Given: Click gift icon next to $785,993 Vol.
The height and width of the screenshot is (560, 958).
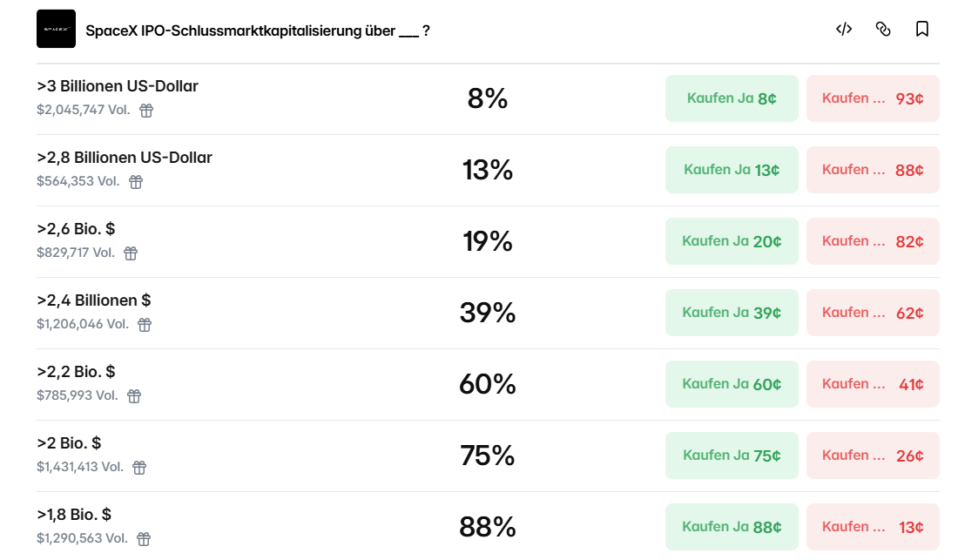Looking at the screenshot, I should [x=134, y=396].
